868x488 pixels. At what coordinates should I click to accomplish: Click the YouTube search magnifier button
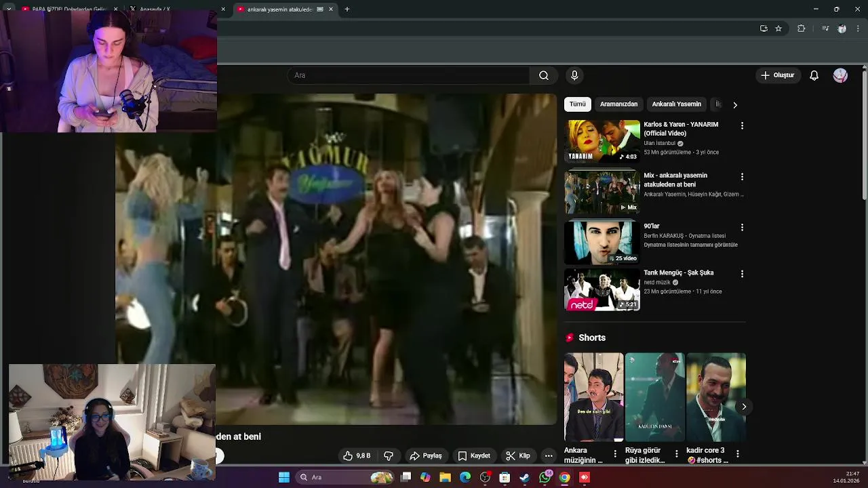click(544, 75)
